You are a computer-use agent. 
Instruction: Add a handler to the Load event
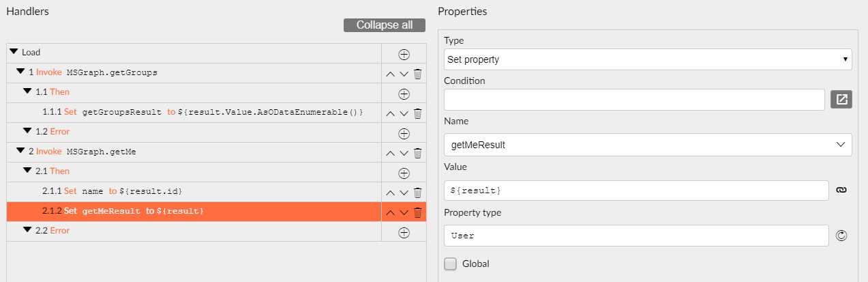(404, 54)
